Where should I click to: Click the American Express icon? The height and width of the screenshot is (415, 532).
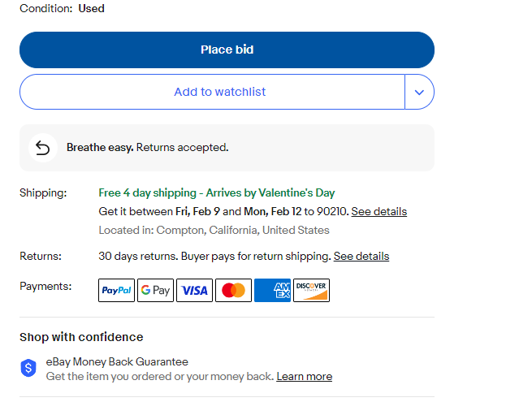272,290
